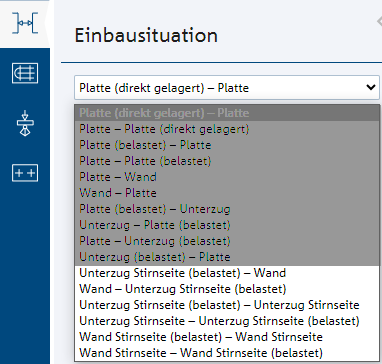Choose Platte – Platte (direkt gelagert)

[x=227, y=129]
